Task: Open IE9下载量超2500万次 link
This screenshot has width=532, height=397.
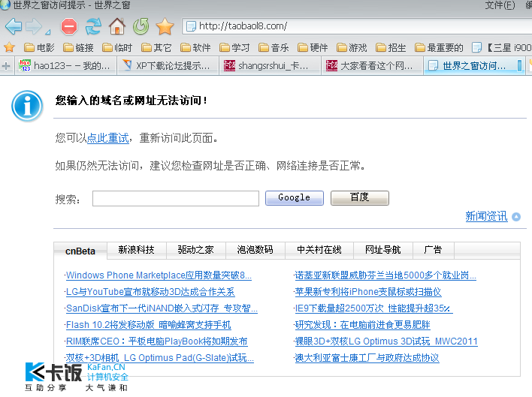Action: coord(373,308)
